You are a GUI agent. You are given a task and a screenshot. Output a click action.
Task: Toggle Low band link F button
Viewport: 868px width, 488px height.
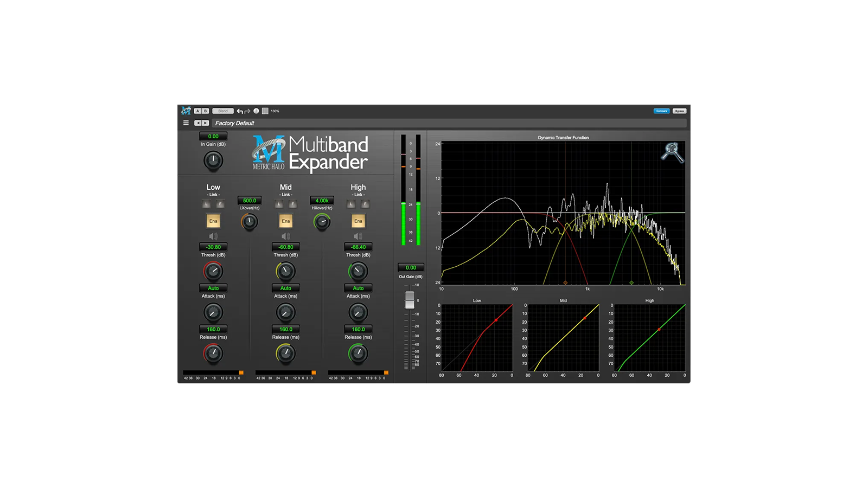(x=220, y=204)
